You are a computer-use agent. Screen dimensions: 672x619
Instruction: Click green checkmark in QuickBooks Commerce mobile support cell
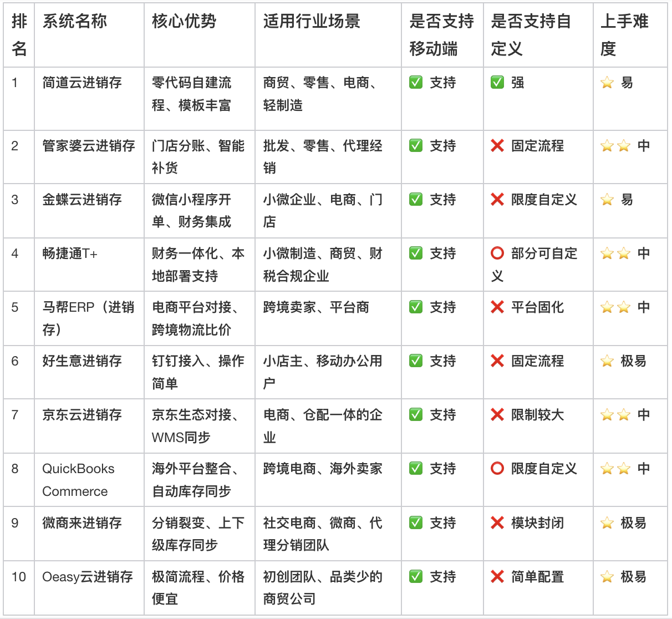point(416,469)
